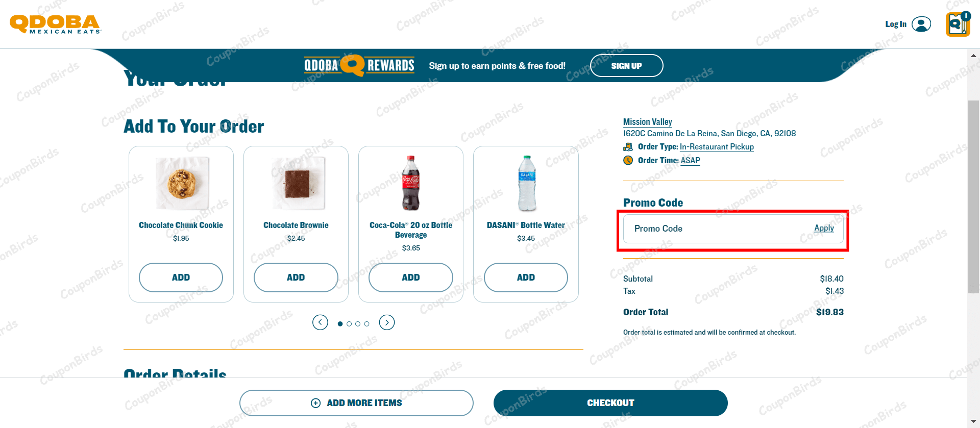Click the page vertical scrollbar thumb
Viewport: 980px width, 428px height.
pos(973,197)
